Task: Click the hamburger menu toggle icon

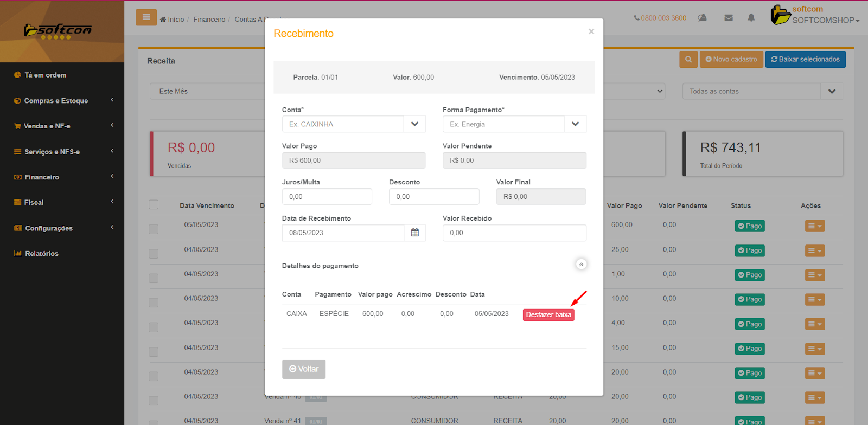Action: click(x=146, y=17)
